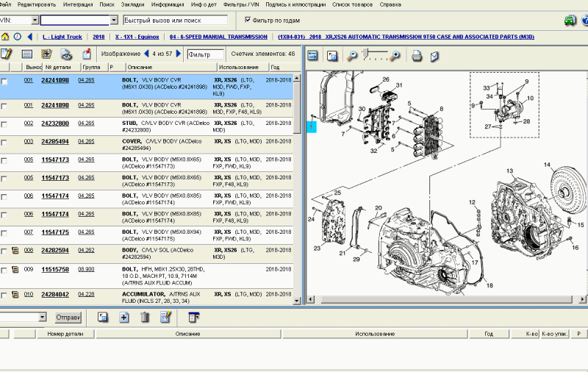Open the Фильтры / VIN menu
Viewport: 588px width, 372px height.
click(x=241, y=4)
